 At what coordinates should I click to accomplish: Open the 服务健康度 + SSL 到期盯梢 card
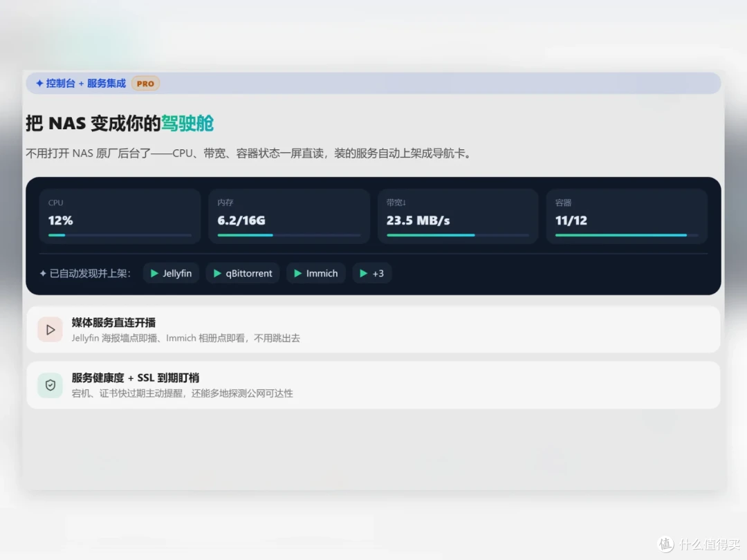pos(373,385)
